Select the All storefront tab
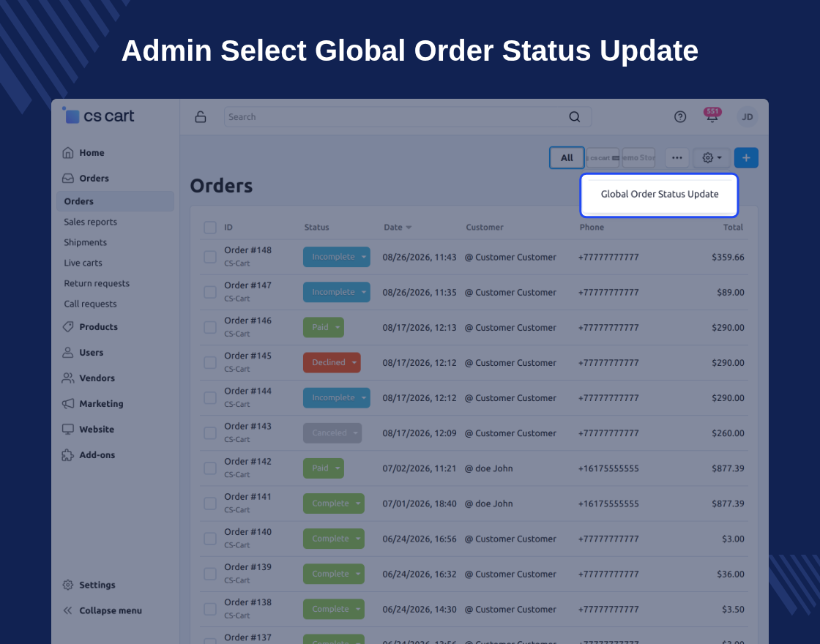The image size is (820, 644). (x=567, y=158)
